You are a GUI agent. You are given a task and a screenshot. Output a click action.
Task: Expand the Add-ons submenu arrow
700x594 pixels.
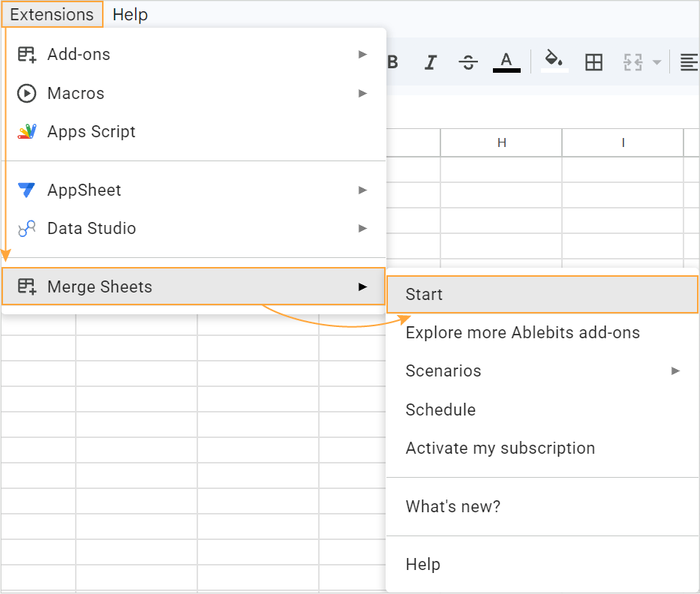362,55
